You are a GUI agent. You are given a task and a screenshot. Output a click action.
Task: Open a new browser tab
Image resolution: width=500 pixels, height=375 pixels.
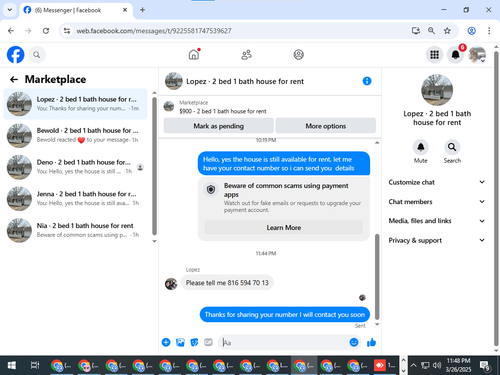(x=142, y=10)
